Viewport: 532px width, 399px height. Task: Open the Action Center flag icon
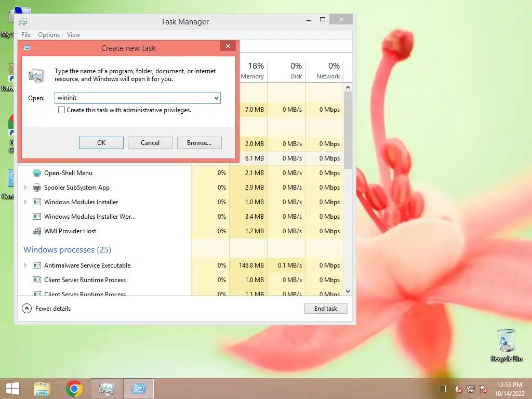[x=483, y=389]
